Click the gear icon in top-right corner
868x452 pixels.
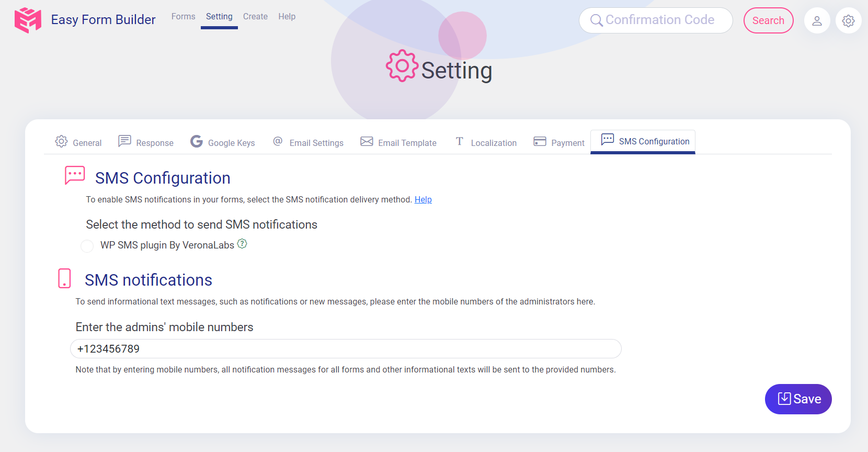(848, 21)
